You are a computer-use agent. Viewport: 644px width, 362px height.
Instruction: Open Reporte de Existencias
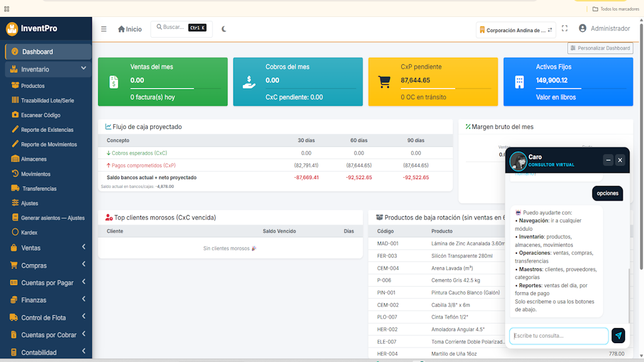point(47,130)
